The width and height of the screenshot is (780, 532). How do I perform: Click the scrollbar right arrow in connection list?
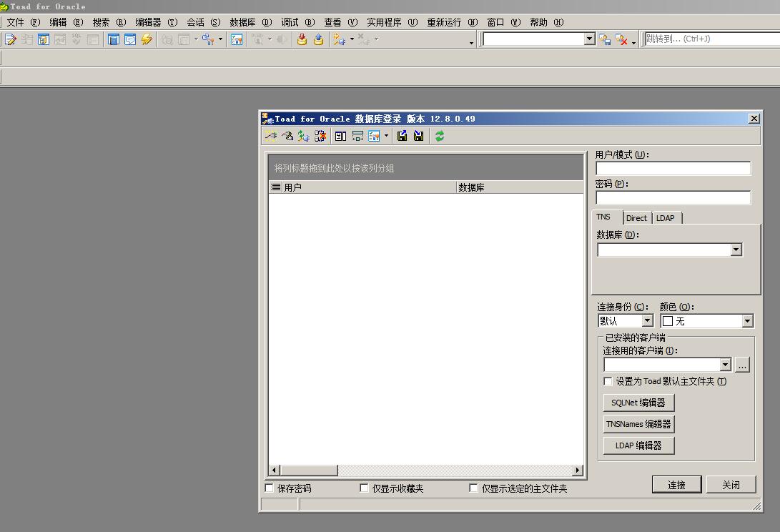coord(578,471)
